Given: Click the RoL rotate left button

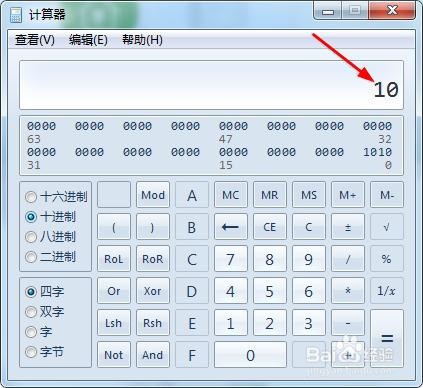Looking at the screenshot, I should point(114,259).
